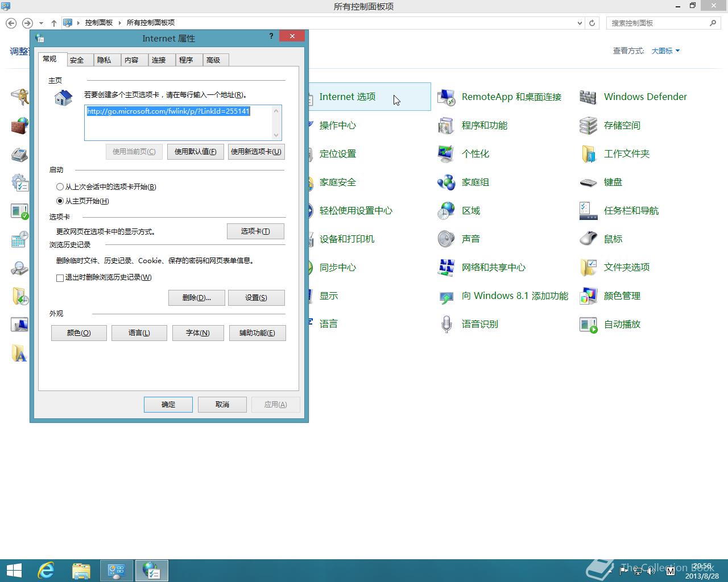Open 颜色 appearance button
728x582 pixels.
79,333
